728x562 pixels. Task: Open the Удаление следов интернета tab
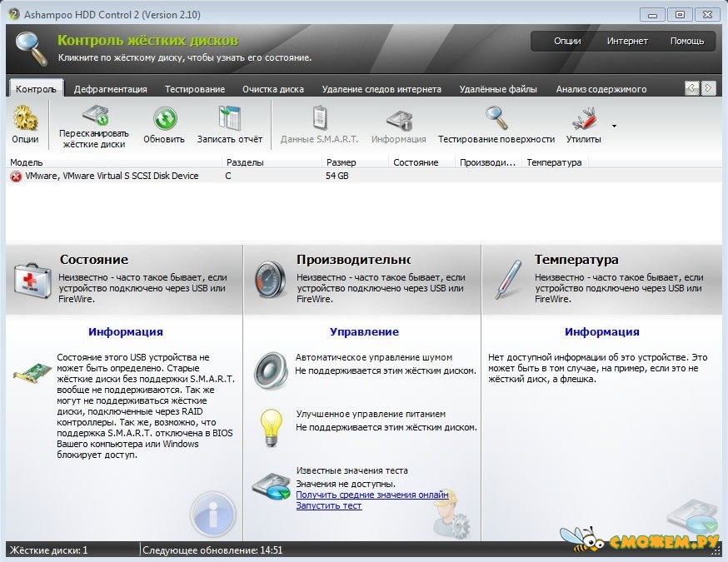coord(381,89)
